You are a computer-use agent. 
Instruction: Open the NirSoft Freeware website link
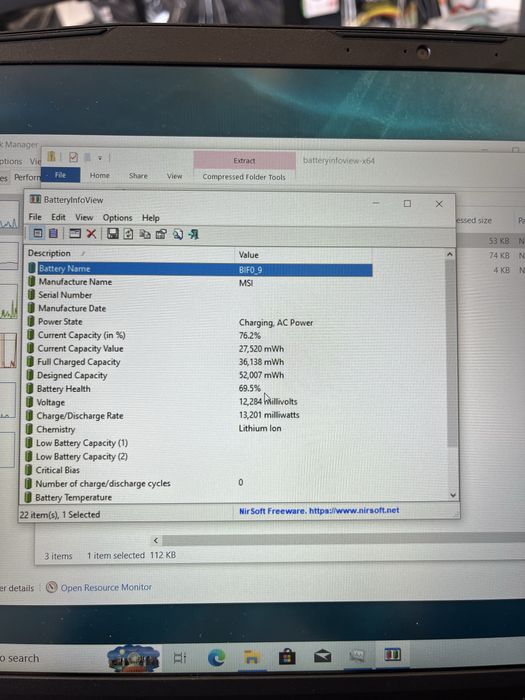click(x=319, y=511)
